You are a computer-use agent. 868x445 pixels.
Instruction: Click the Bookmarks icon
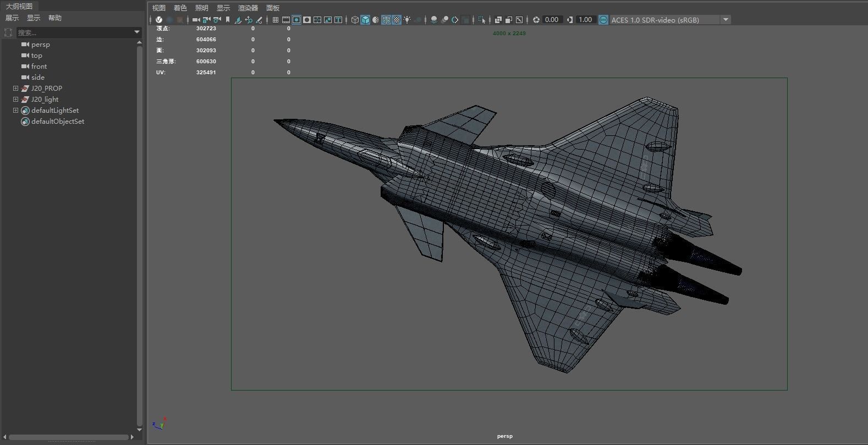(x=228, y=20)
